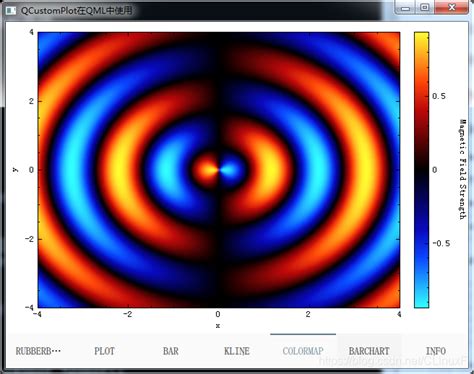Screen dimensions: 474x374
Task: Select the BAR tab
Action: click(x=171, y=351)
